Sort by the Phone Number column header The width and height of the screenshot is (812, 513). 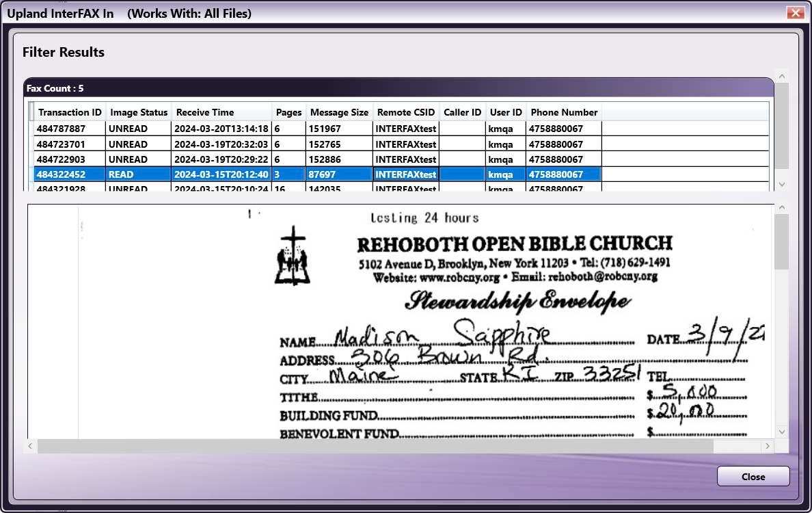[564, 112]
